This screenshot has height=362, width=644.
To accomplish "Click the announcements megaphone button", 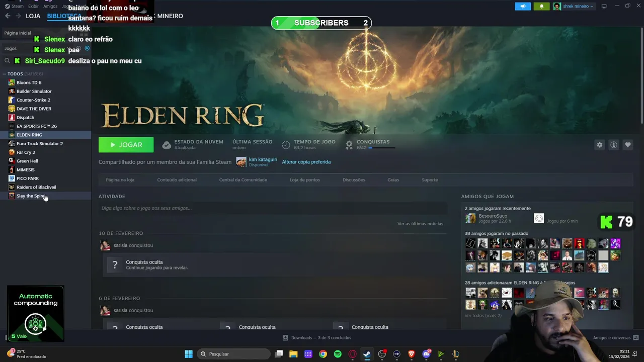I will [523, 6].
